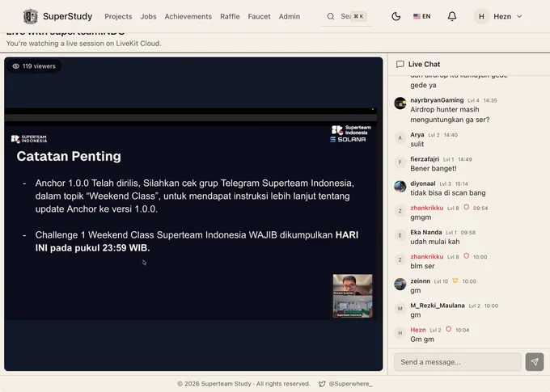This screenshot has width=550, height=392.
Task: Click the 'Airdrop hunter masih' chat message
Action: pos(450,115)
